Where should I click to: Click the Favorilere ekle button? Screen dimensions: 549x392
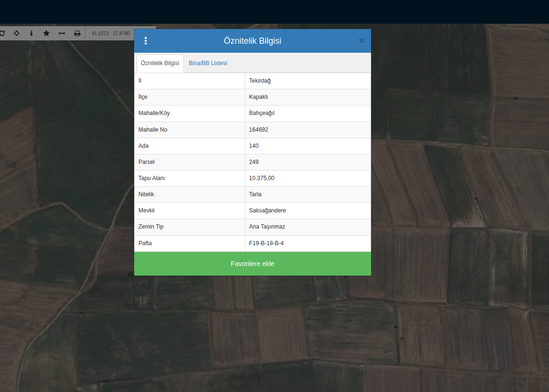point(253,264)
